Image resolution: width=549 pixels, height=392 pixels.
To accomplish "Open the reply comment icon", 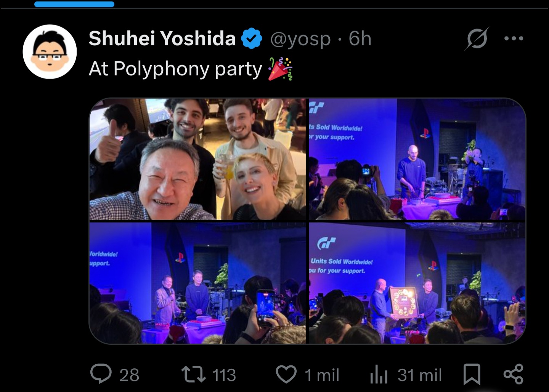I will click(x=101, y=374).
